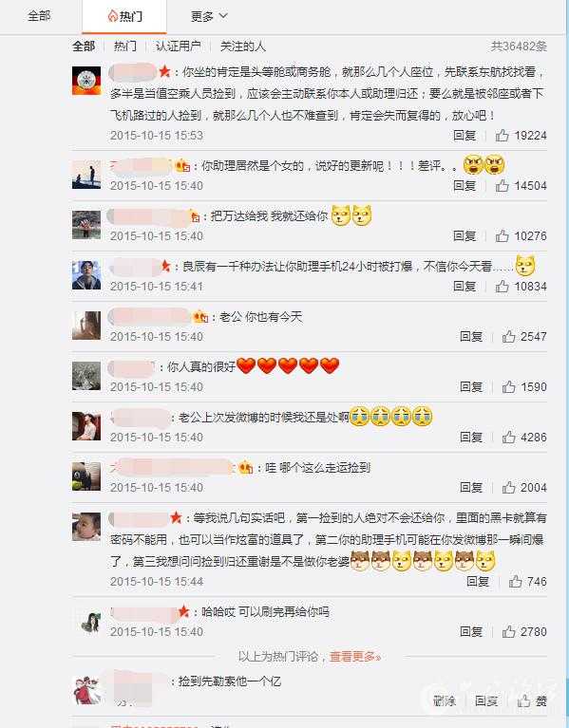Open avatar beside '你人真的很好' comment

[x=86, y=376]
